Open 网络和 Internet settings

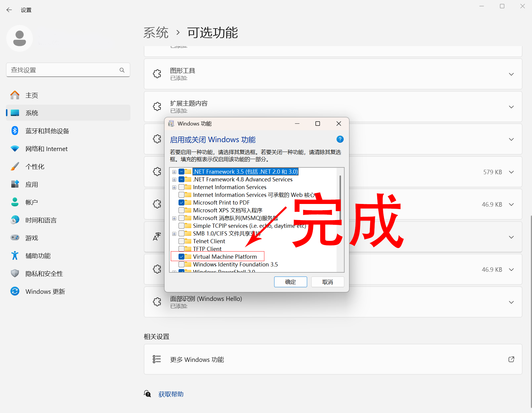point(68,149)
